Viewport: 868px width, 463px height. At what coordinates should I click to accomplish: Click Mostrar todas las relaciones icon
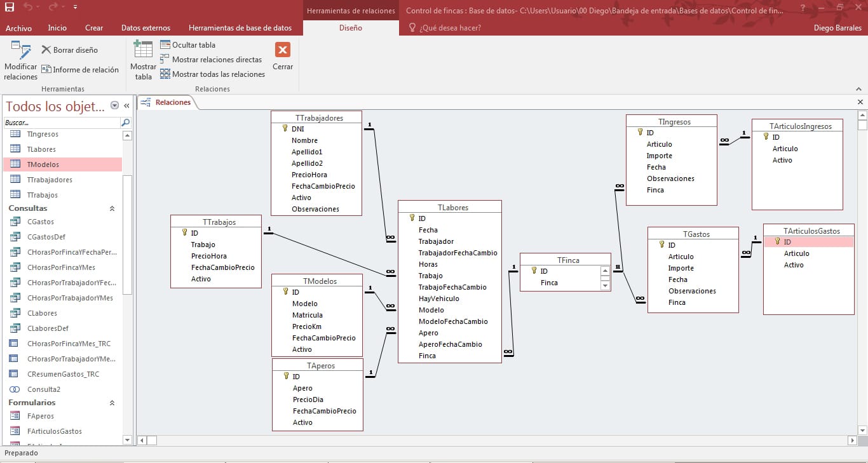(165, 74)
